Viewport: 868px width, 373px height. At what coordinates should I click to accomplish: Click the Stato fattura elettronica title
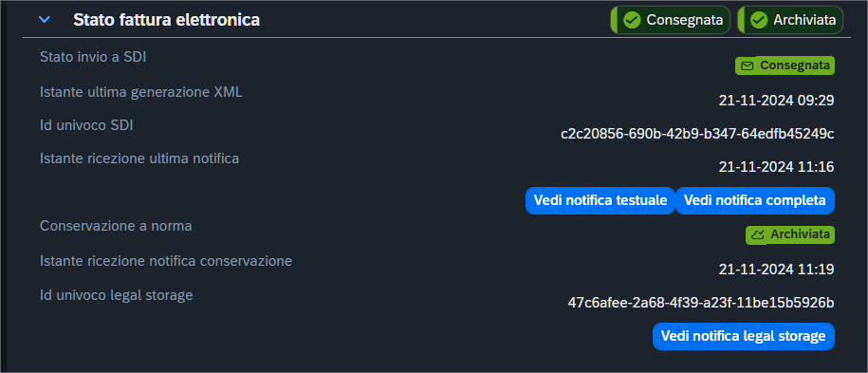pos(167,21)
